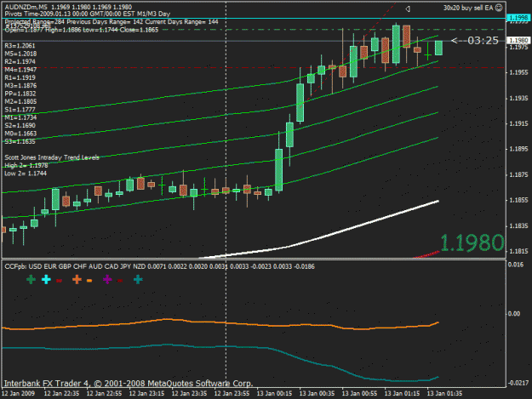The height and width of the screenshot is (399, 532).
Task: Click the '12 Jan 23:55' time axis label
Action: pos(232,394)
